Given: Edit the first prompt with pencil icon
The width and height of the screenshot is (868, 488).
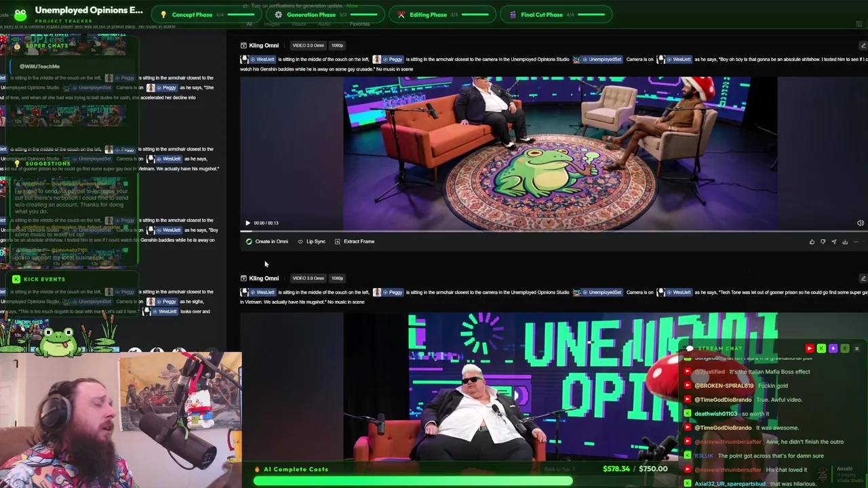Looking at the screenshot, I should pyautogui.click(x=863, y=45).
